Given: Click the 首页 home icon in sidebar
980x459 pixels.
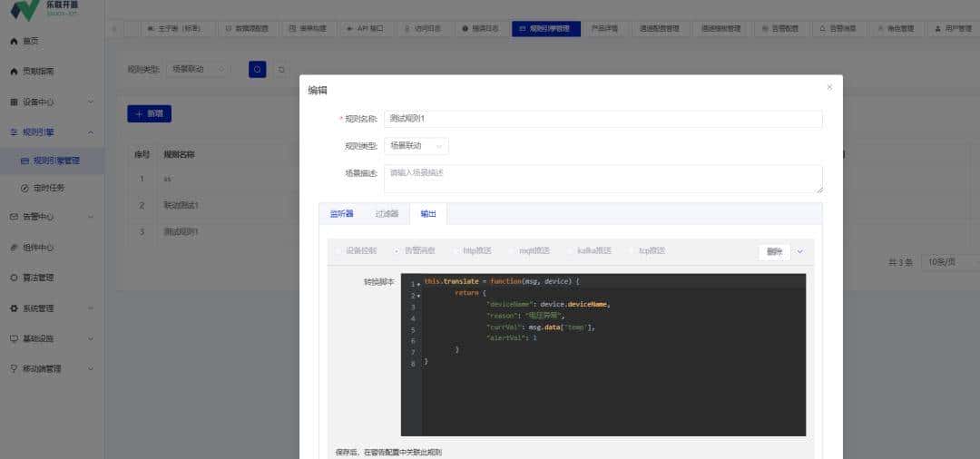Looking at the screenshot, I should (x=14, y=41).
